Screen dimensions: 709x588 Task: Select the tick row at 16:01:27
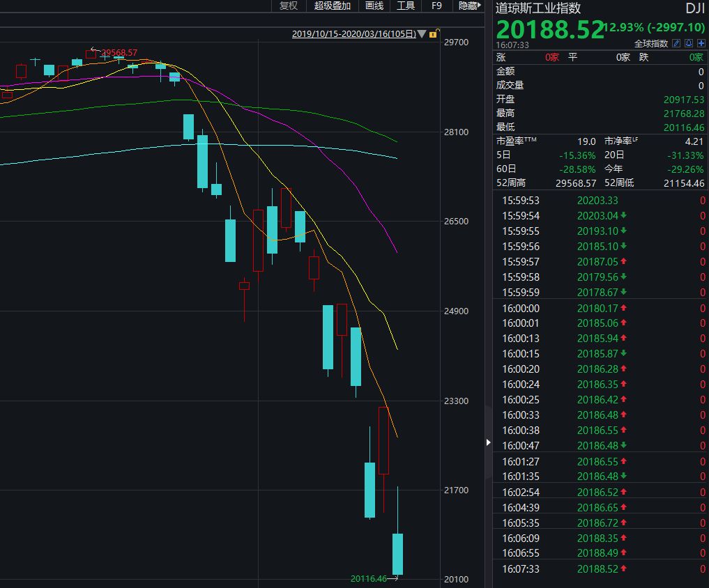point(600,461)
